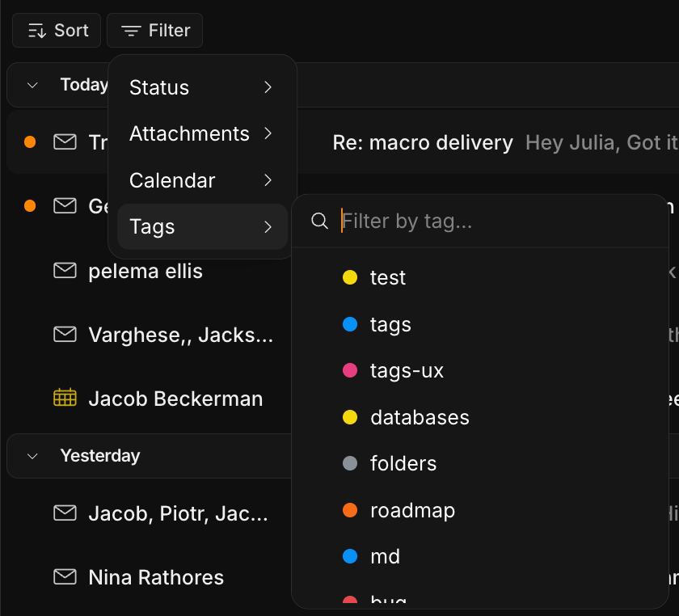The image size is (679, 616).
Task: Open the Re: macro delivery email
Action: point(423,142)
